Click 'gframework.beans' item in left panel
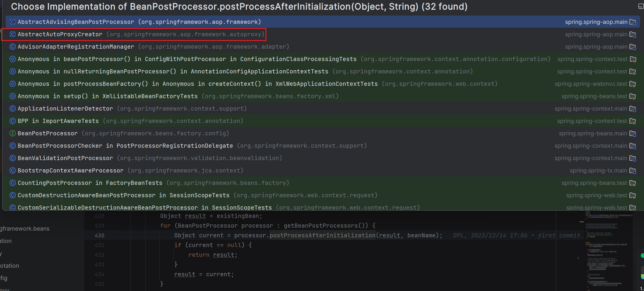 coord(25,228)
